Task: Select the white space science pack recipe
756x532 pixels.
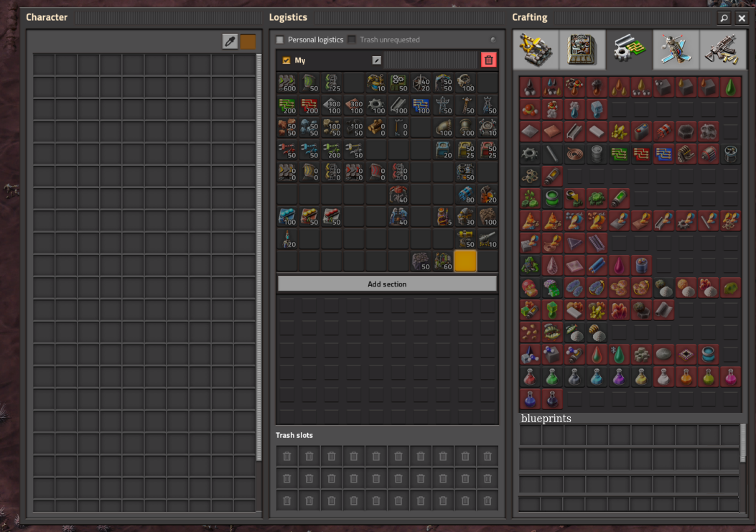Action: tap(663, 377)
